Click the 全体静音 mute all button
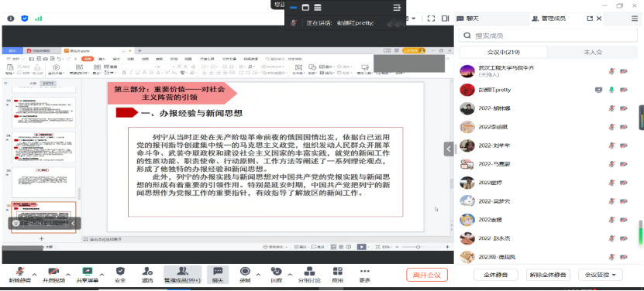This screenshot has width=644, height=291. [495, 275]
